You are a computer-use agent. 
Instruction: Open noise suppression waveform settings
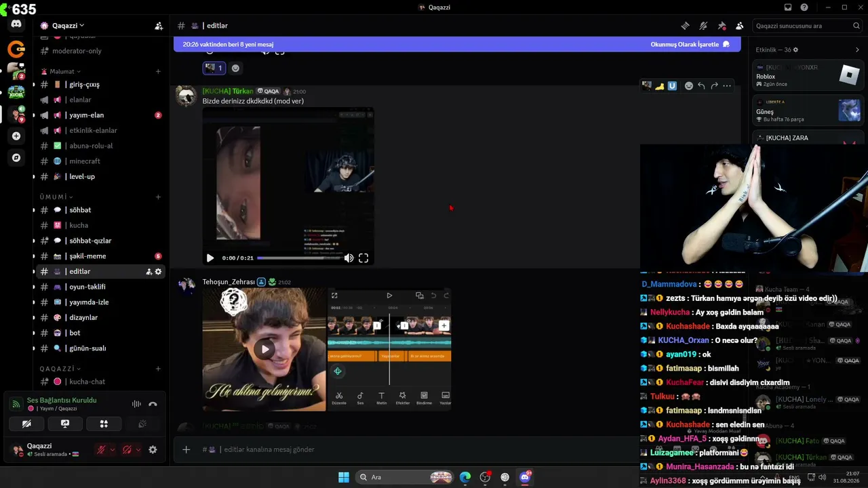point(136,404)
